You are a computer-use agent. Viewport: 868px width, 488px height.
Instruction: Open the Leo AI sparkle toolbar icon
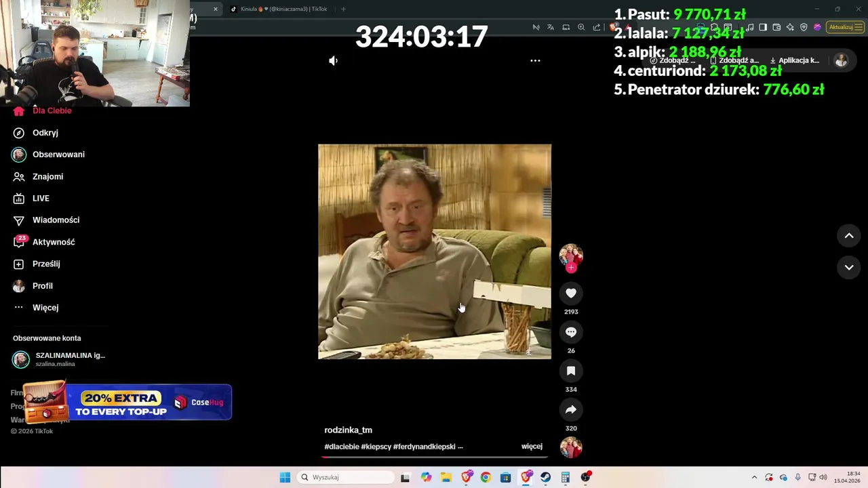point(790,27)
